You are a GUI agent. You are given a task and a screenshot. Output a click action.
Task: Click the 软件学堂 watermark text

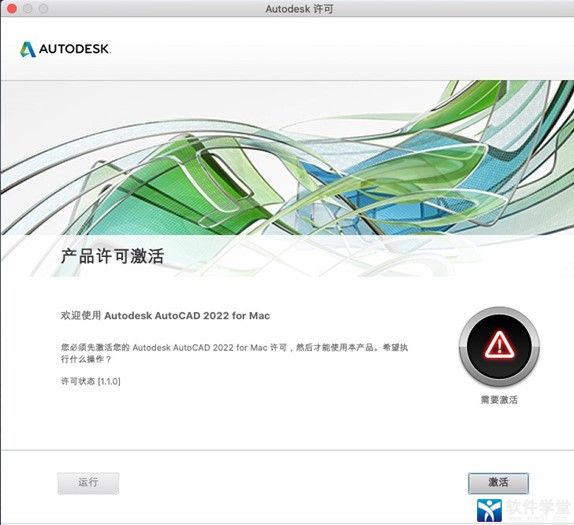tap(537, 507)
